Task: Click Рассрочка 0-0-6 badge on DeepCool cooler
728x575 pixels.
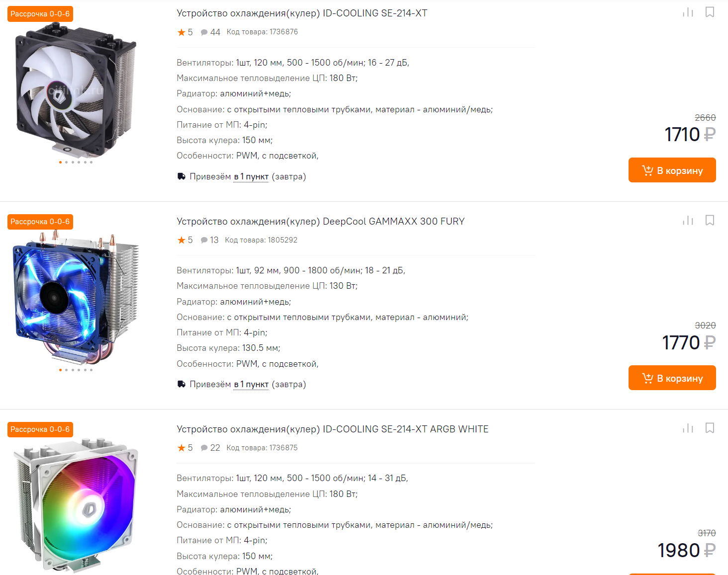Action: pos(40,222)
